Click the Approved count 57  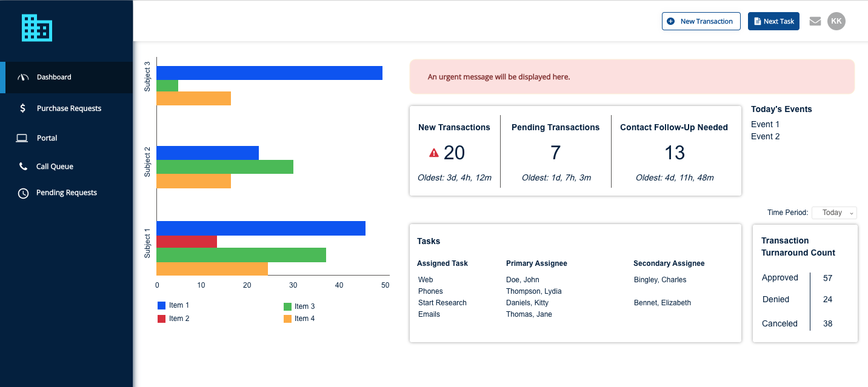coord(827,278)
